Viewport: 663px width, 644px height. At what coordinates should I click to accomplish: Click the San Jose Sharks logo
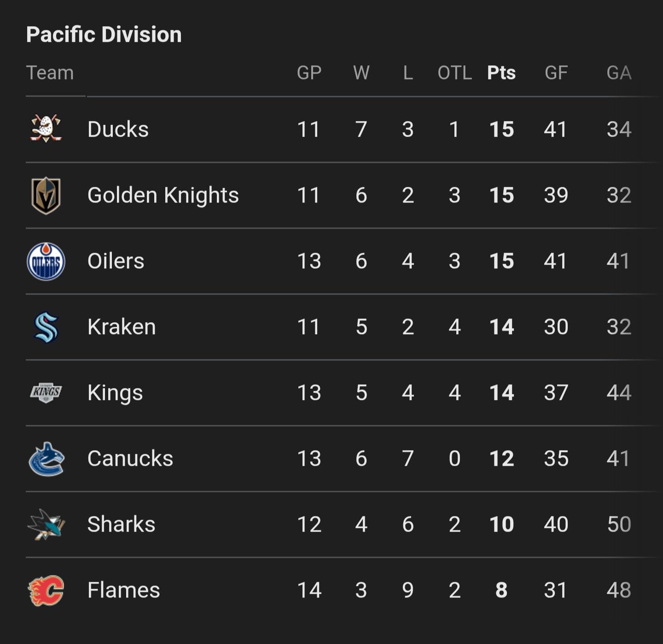46,524
